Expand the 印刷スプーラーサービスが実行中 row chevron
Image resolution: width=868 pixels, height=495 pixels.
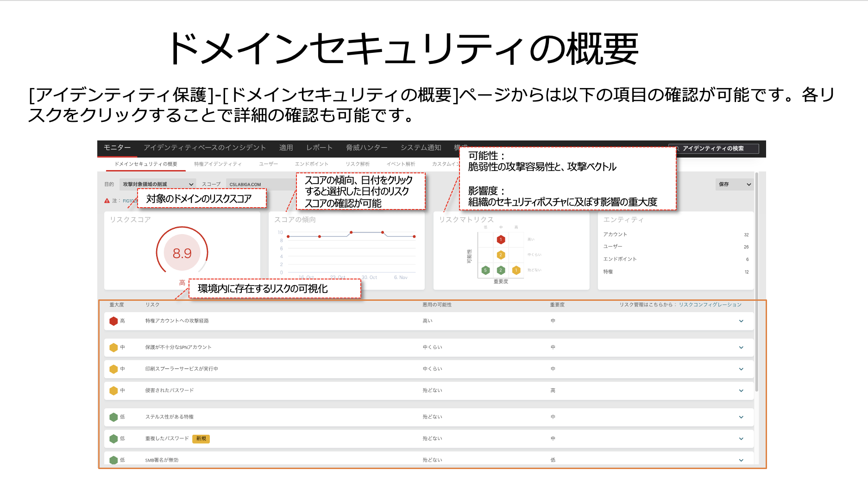(741, 369)
